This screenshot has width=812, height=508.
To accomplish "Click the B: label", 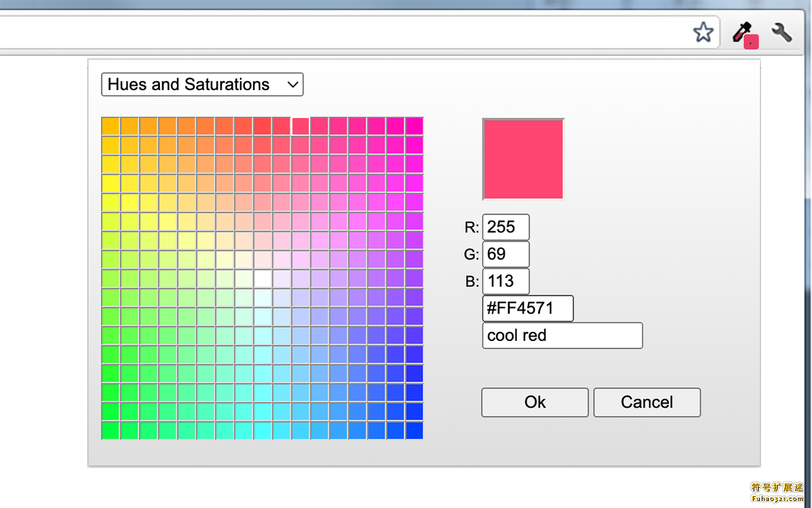I will (472, 282).
